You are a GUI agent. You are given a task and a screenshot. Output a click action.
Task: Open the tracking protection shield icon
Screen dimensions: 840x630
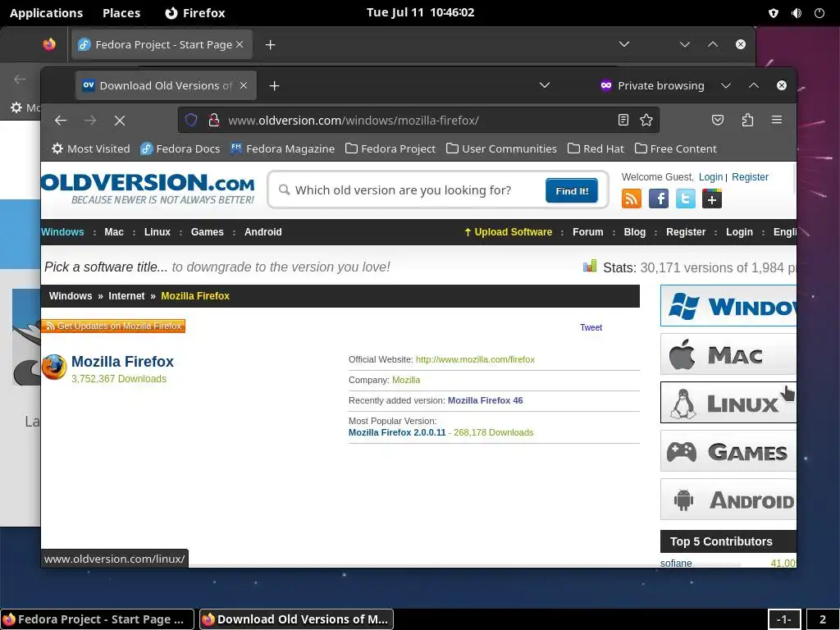point(191,120)
